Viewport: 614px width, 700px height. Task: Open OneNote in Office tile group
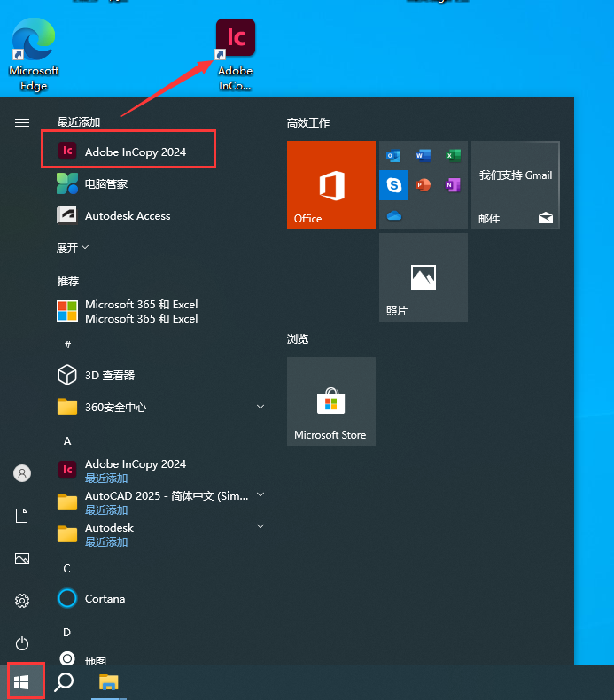tap(453, 185)
